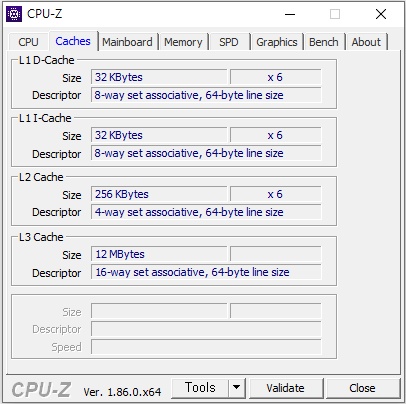Image resolution: width=406 pixels, height=404 pixels.
Task: Open the Memory tab
Action: [183, 42]
